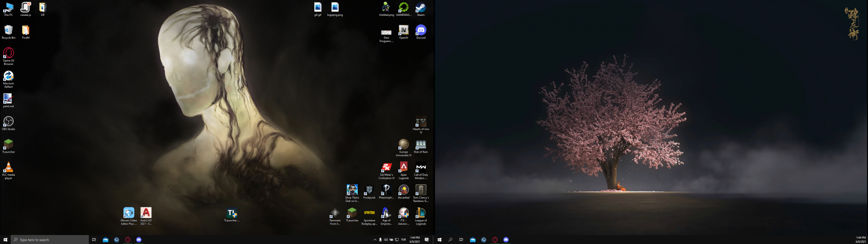Launch Age of Empires shortcut

coord(387,216)
